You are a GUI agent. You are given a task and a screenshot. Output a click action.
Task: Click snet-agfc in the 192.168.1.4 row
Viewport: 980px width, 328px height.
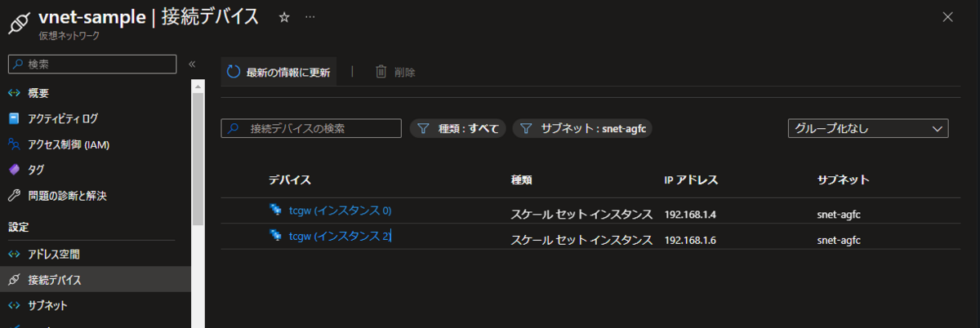pos(840,215)
